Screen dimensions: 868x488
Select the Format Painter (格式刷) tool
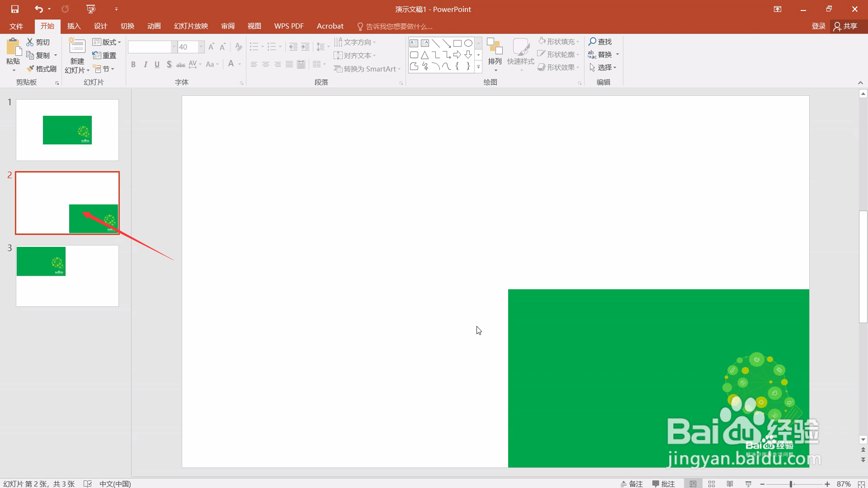click(41, 69)
